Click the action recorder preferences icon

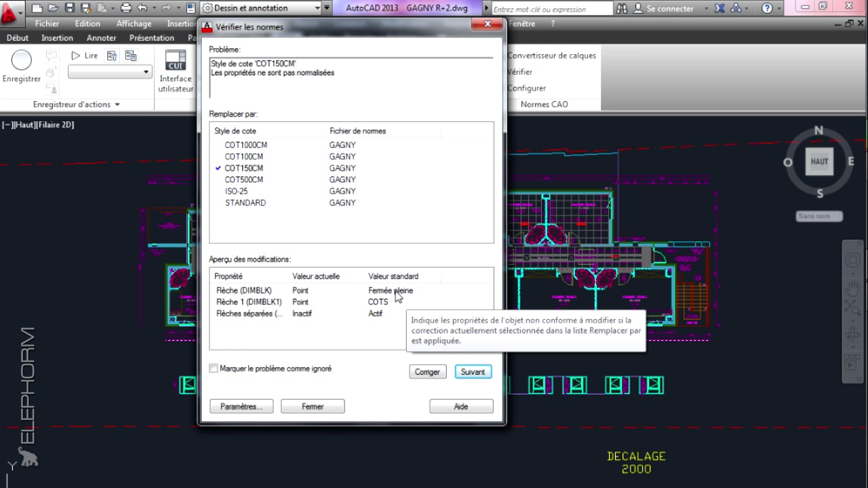(112, 56)
